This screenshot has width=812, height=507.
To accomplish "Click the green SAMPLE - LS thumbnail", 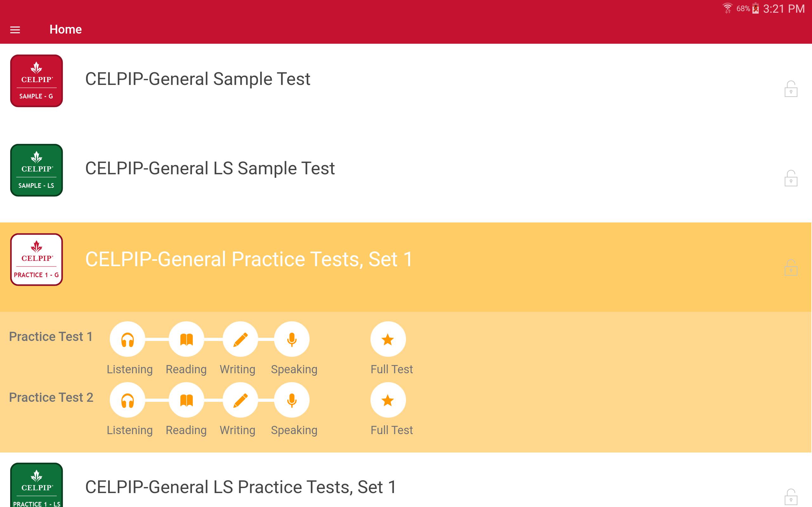I will [x=36, y=170].
